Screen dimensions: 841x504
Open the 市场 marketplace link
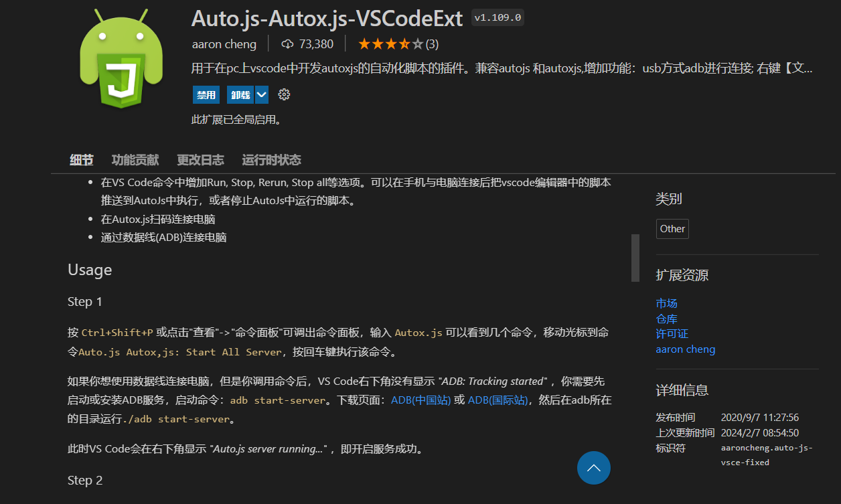[x=666, y=303]
